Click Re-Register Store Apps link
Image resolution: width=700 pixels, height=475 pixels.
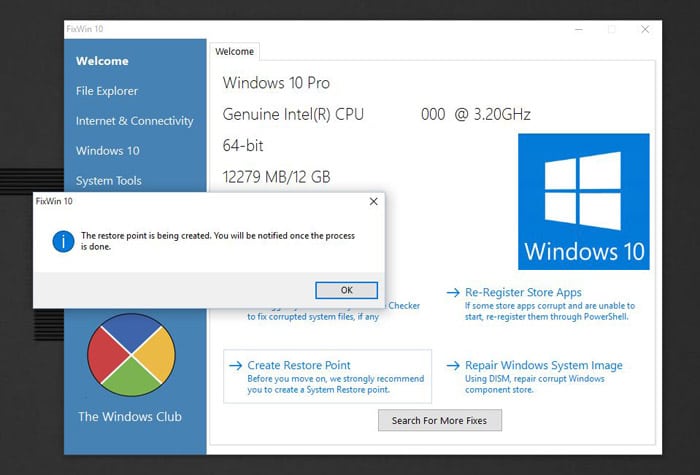[x=523, y=292]
